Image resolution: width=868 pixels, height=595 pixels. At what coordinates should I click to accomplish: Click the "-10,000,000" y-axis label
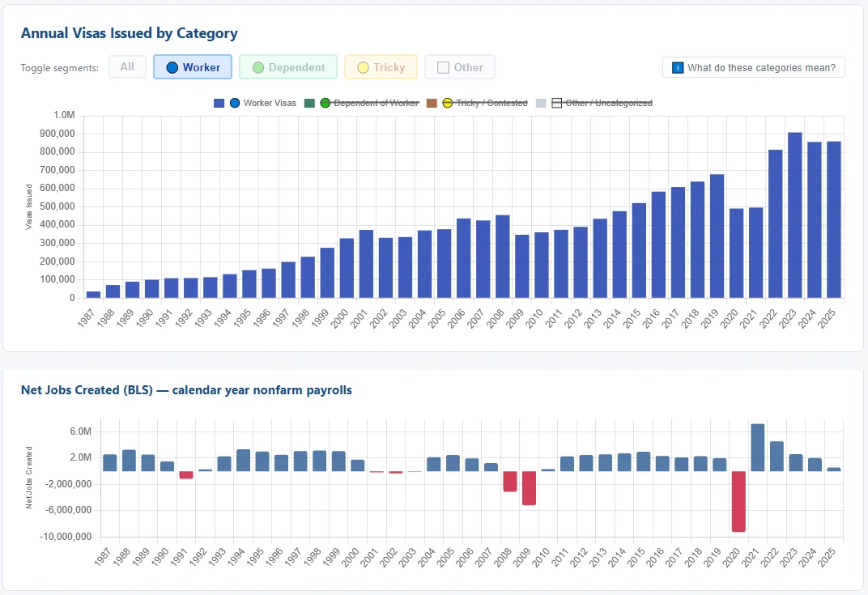pos(66,537)
